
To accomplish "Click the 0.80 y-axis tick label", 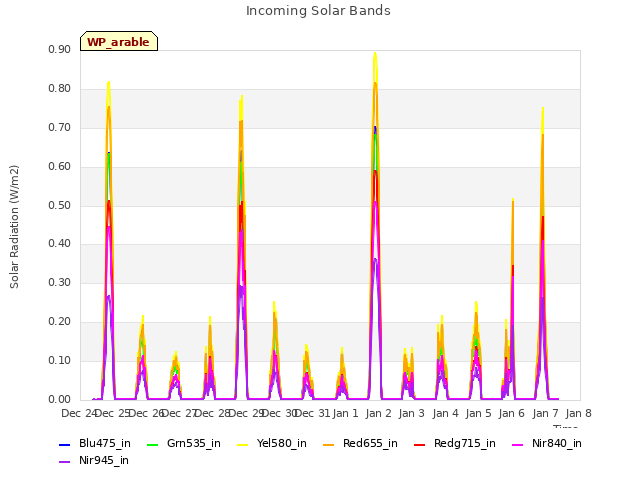I will (60, 89).
